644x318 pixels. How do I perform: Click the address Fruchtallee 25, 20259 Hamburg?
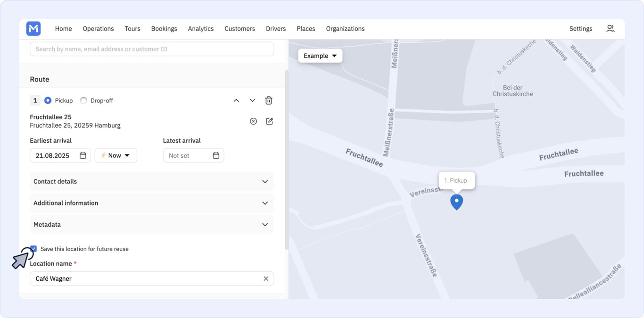coord(75,125)
